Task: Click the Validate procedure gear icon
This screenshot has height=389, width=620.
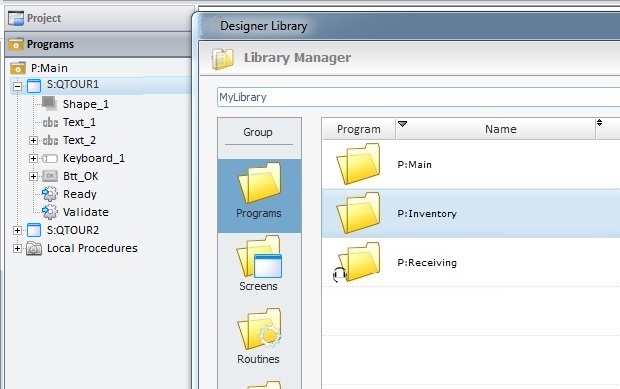Action: pos(49,212)
